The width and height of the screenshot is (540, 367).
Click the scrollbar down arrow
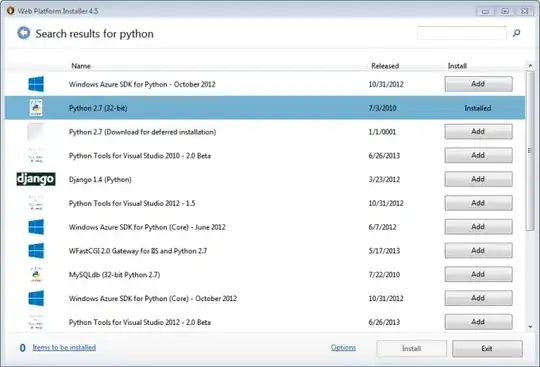[x=530, y=327]
